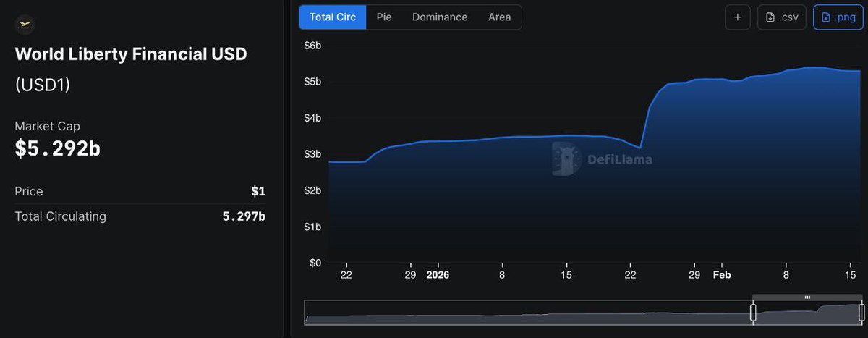The image size is (868, 338).
Task: Click the plus button above chart
Action: pos(737,17)
